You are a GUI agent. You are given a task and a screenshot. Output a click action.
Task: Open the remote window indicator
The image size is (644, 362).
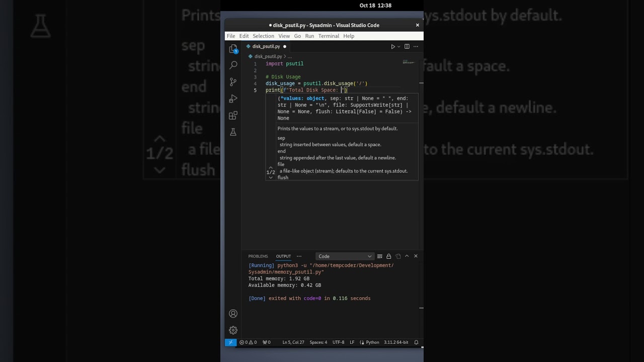pyautogui.click(x=230, y=342)
